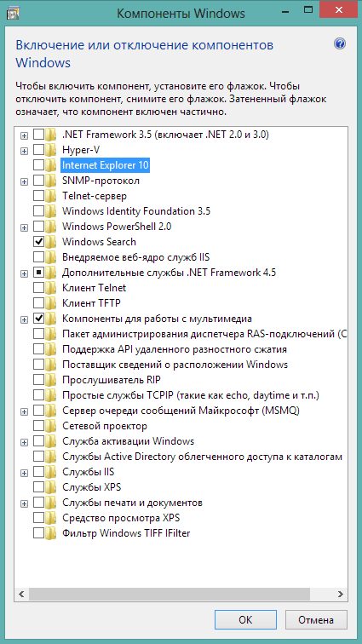Enable Фильтр Windows TIFF IFilter checkbox
This screenshot has height=644, width=362.
point(38,533)
